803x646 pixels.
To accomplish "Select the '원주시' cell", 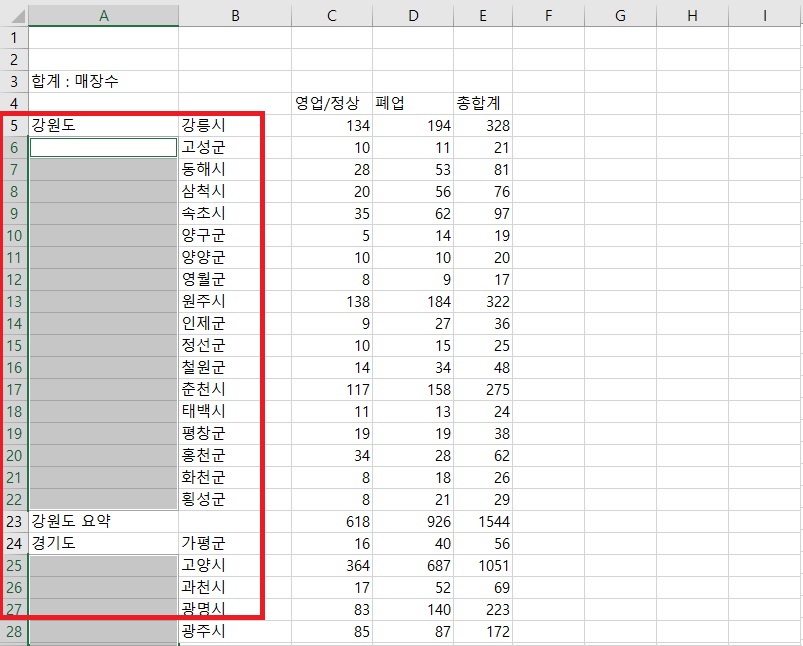I will pyautogui.click(x=235, y=302).
